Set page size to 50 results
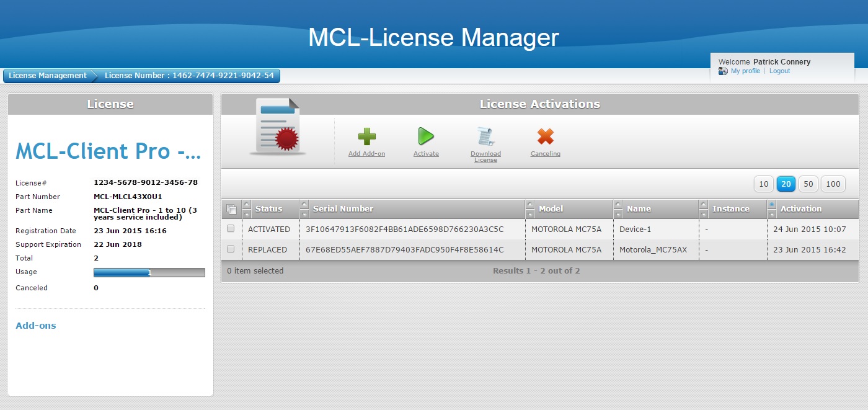The height and width of the screenshot is (410, 868). click(808, 184)
